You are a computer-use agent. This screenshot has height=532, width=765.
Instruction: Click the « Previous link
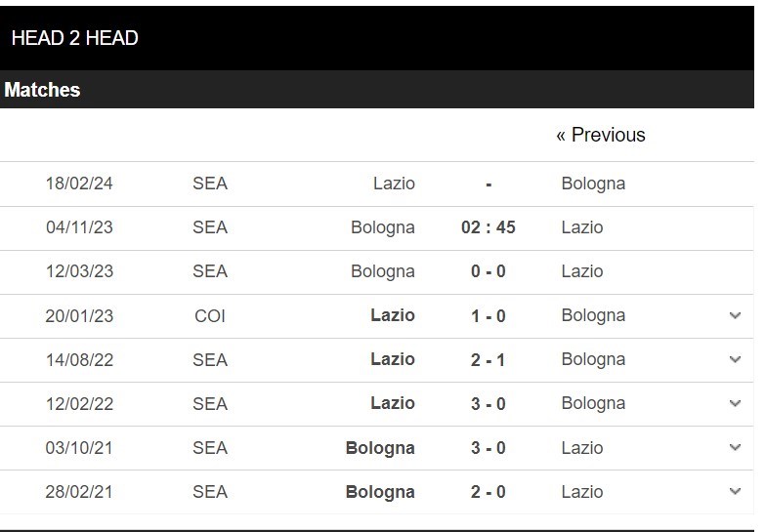[601, 135]
